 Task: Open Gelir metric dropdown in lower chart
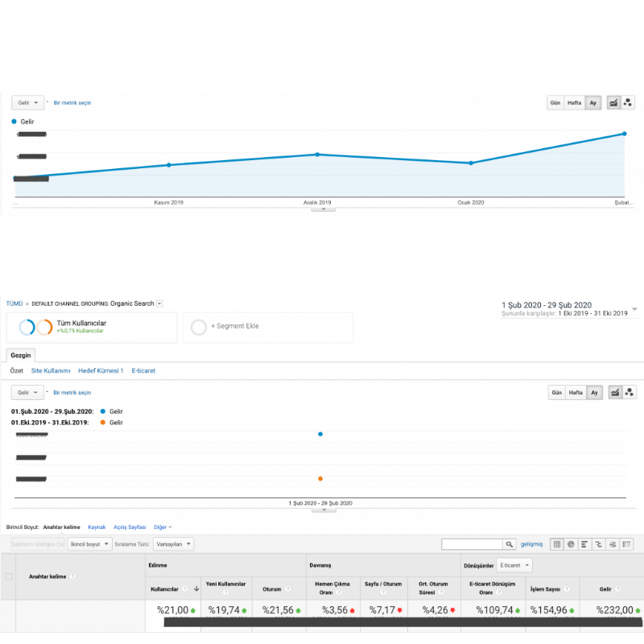pos(27,393)
